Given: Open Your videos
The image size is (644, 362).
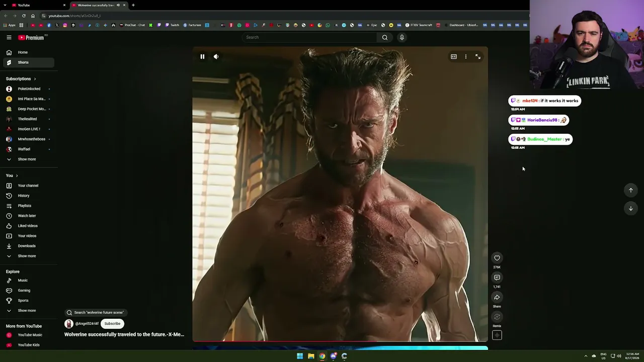Looking at the screenshot, I should (29, 236).
